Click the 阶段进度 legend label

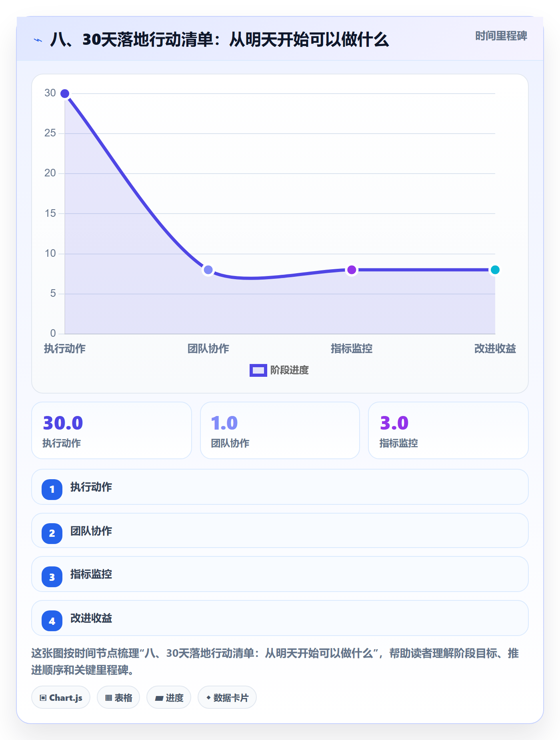click(290, 370)
